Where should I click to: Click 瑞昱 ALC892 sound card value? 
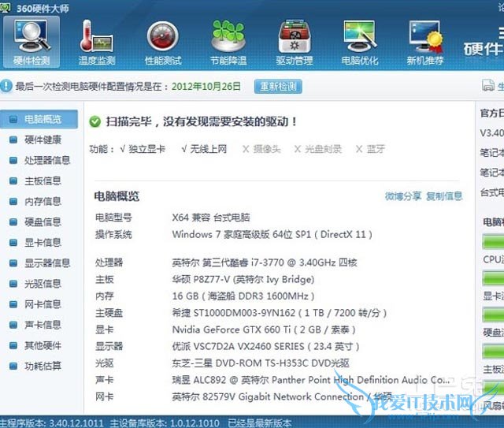pos(311,380)
